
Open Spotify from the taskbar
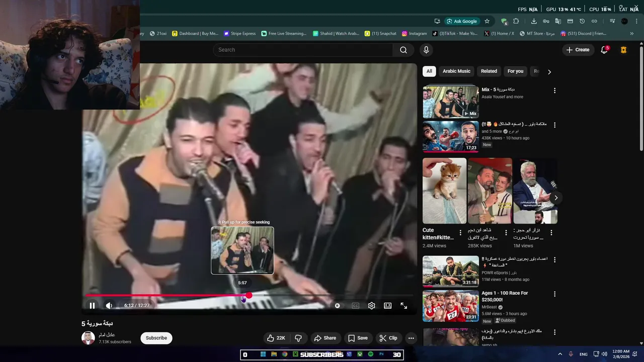tap(371, 354)
